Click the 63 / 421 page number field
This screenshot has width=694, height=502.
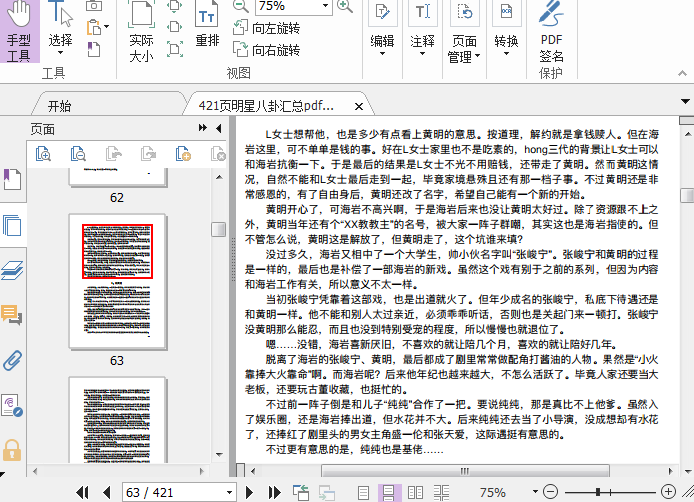tap(174, 492)
